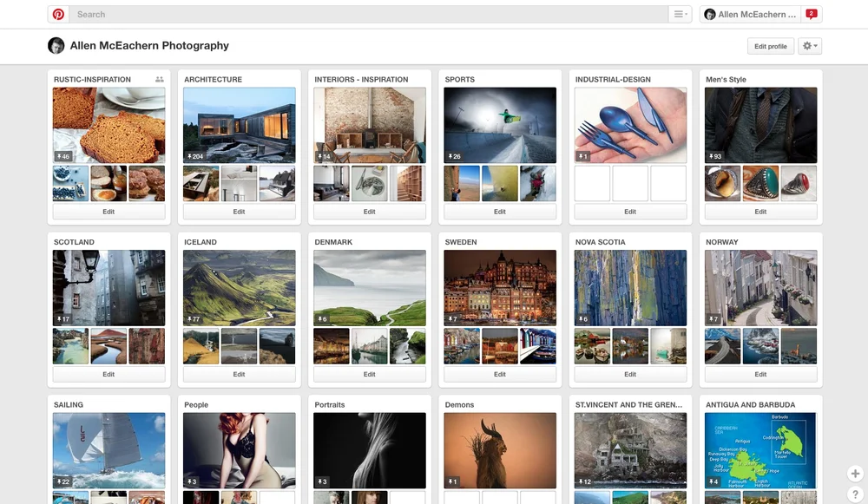
Task: Open the settings gear dropdown
Action: [810, 46]
